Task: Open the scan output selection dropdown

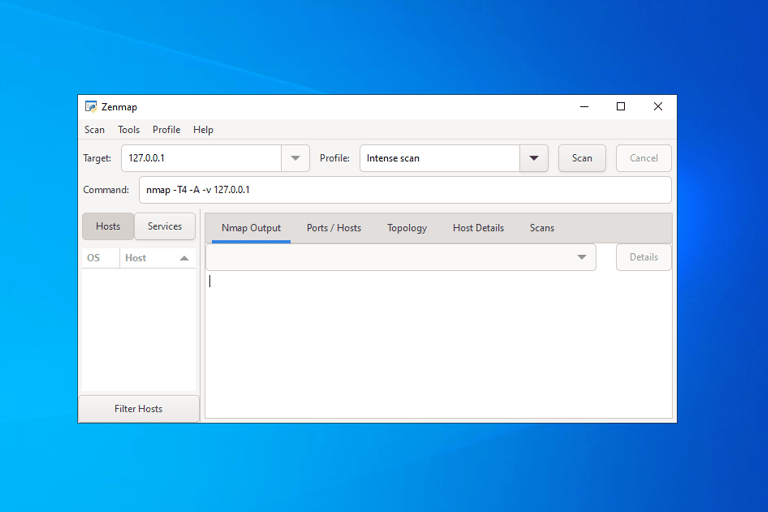Action: 401,257
